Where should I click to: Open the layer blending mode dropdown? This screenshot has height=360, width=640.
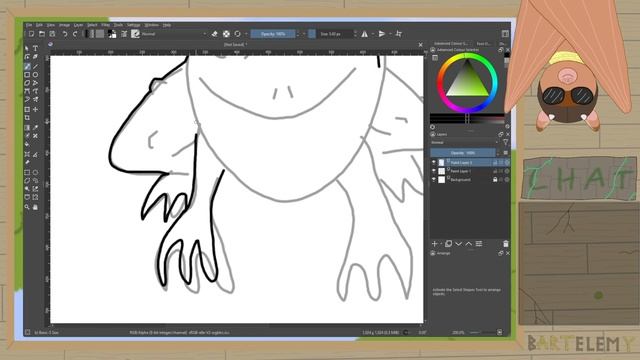(x=464, y=142)
